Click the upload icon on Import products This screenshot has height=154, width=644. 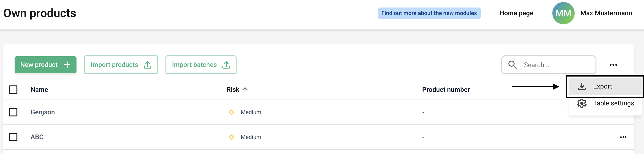[148, 65]
